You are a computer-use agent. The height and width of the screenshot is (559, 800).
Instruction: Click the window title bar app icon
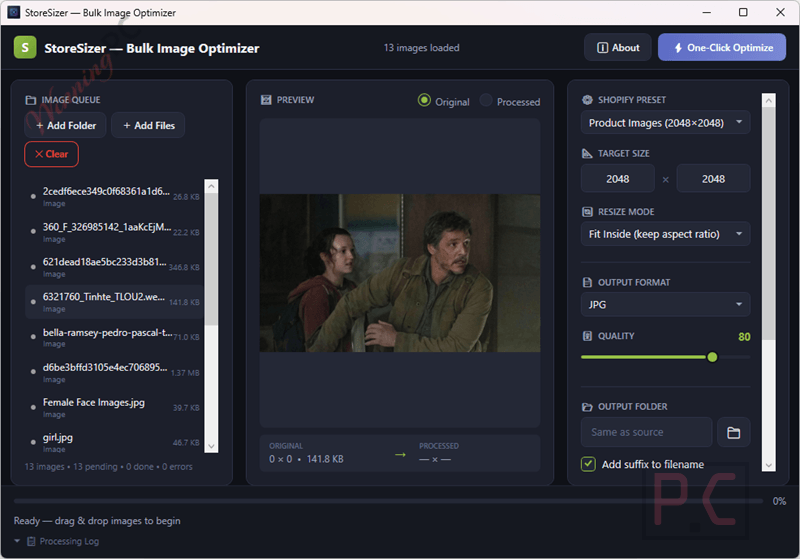click(14, 12)
